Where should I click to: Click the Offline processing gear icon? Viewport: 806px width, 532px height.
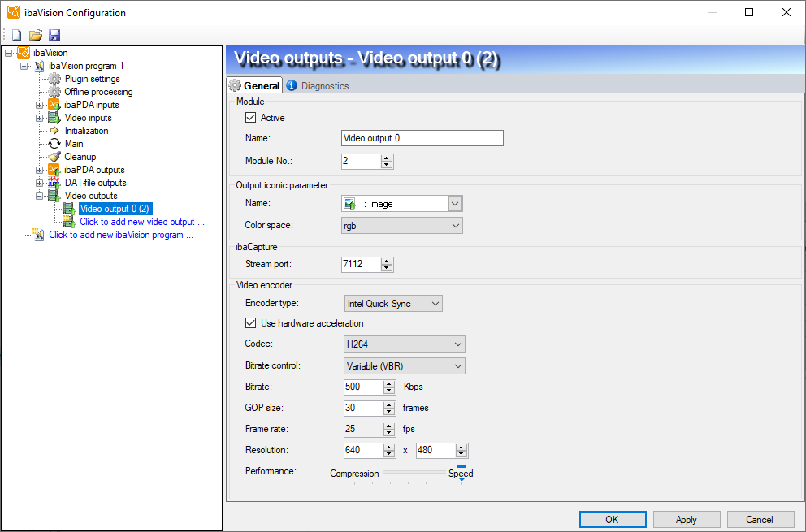[x=54, y=92]
